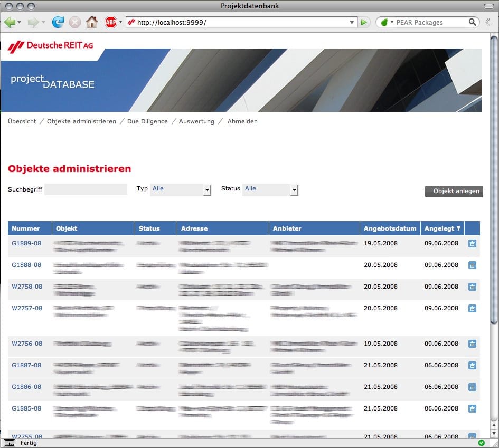Open the Due Diligence section
This screenshot has height=448, width=499.
tap(147, 121)
